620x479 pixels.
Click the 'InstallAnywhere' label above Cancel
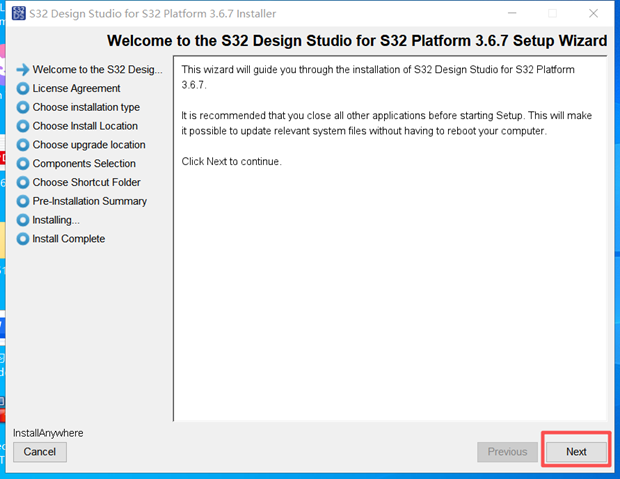(x=48, y=433)
